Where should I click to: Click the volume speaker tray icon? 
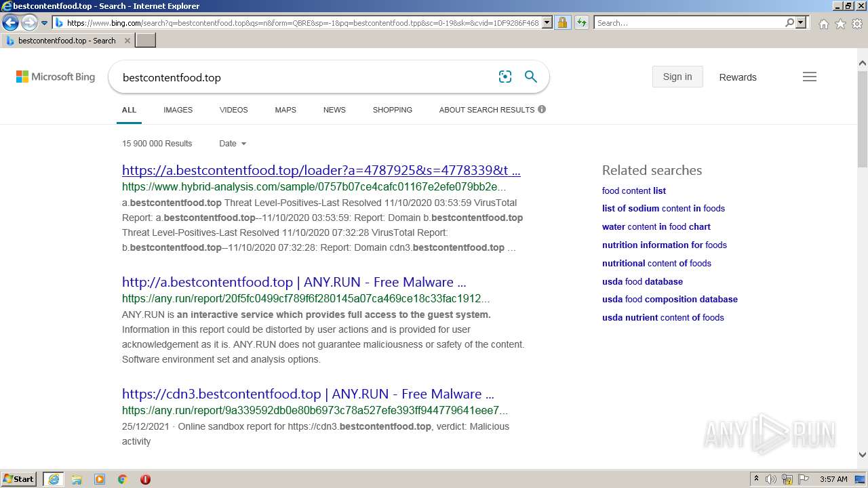[771, 479]
